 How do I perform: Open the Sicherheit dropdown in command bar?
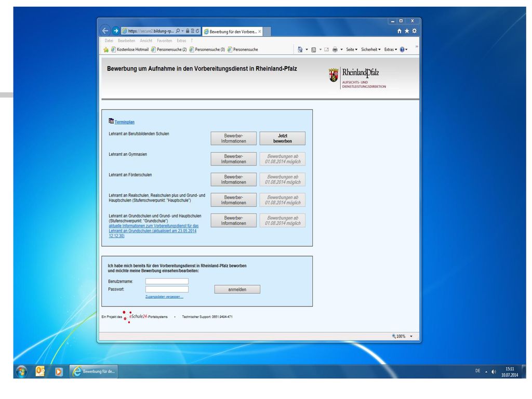[x=371, y=49]
